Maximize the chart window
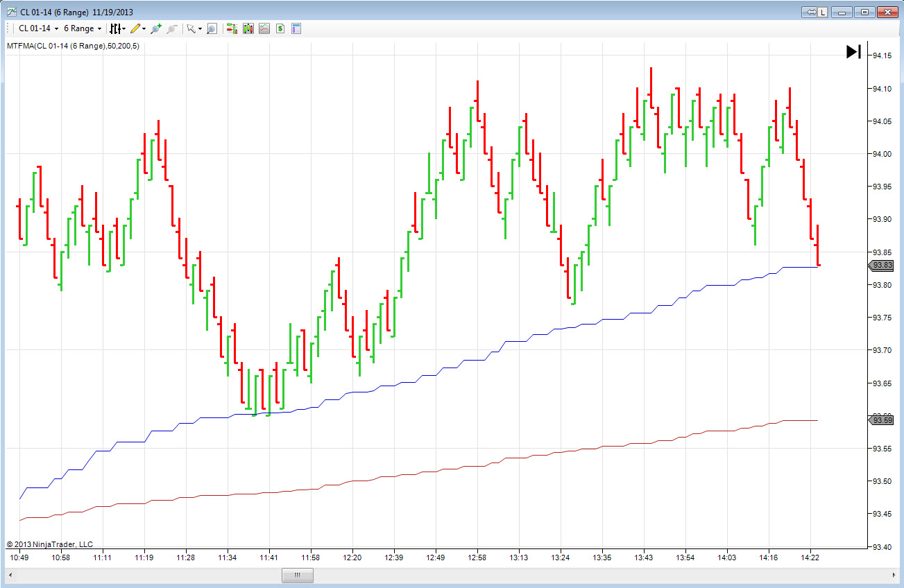Image resolution: width=904 pixels, height=588 pixels. 864,12
